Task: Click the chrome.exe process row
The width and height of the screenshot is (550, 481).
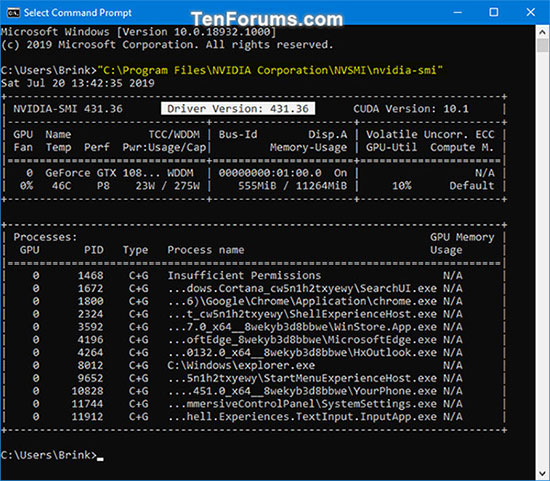Action: click(248, 301)
